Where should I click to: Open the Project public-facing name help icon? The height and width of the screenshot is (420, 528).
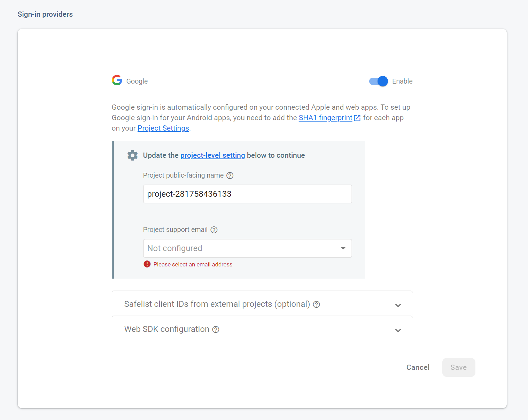point(230,176)
